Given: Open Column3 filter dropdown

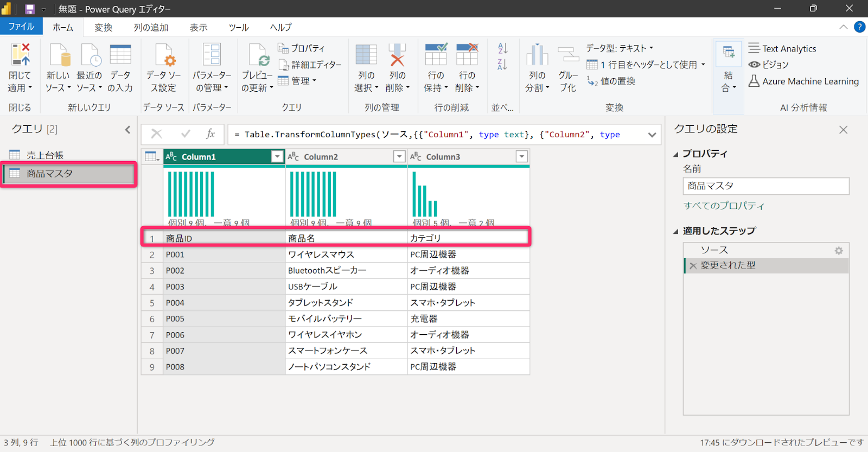Looking at the screenshot, I should coord(521,157).
